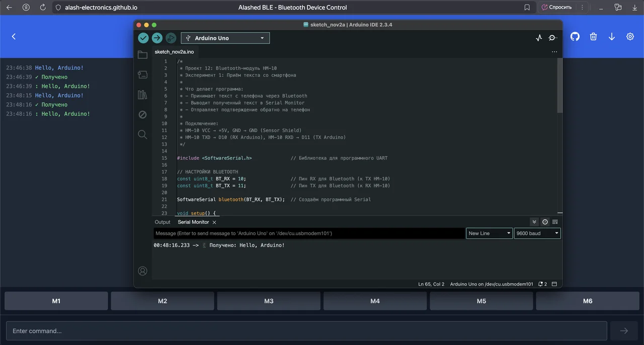Image resolution: width=644 pixels, height=345 pixels.
Task: Toggle the bottom panel from status bar
Action: point(554,284)
